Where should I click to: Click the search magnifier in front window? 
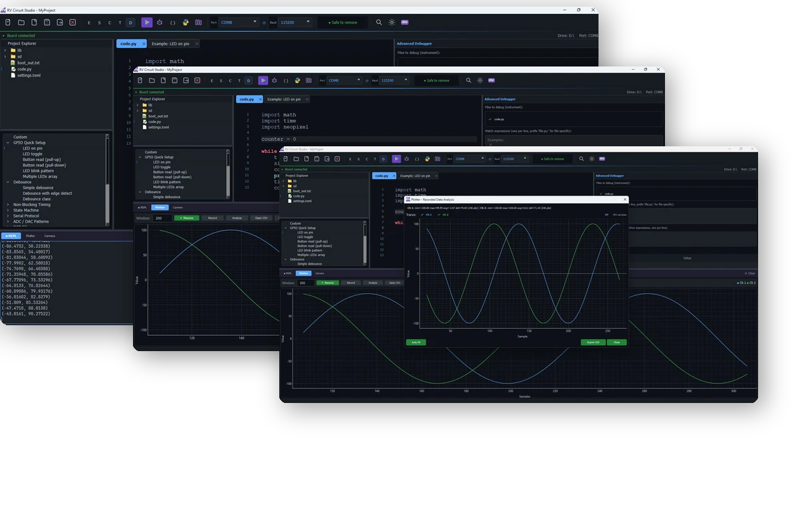[x=582, y=159]
